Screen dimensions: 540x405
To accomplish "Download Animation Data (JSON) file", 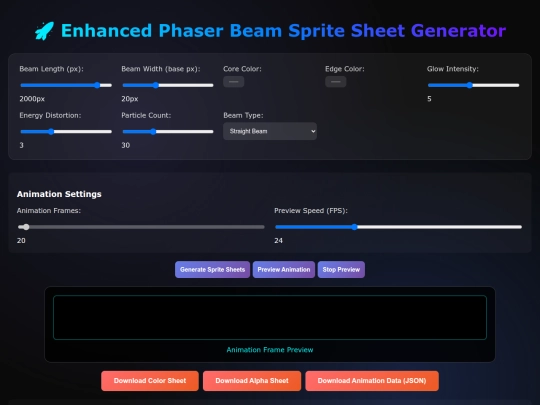I will pyautogui.click(x=372, y=381).
